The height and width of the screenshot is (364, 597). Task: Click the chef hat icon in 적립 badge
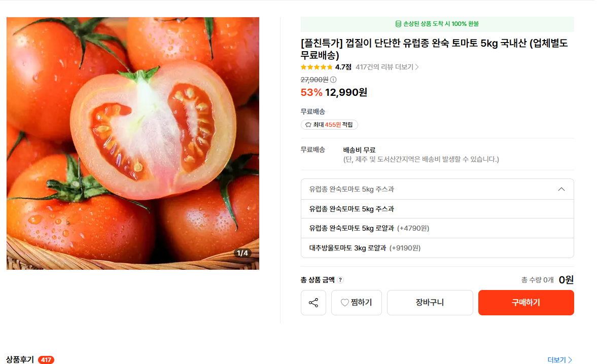point(308,125)
